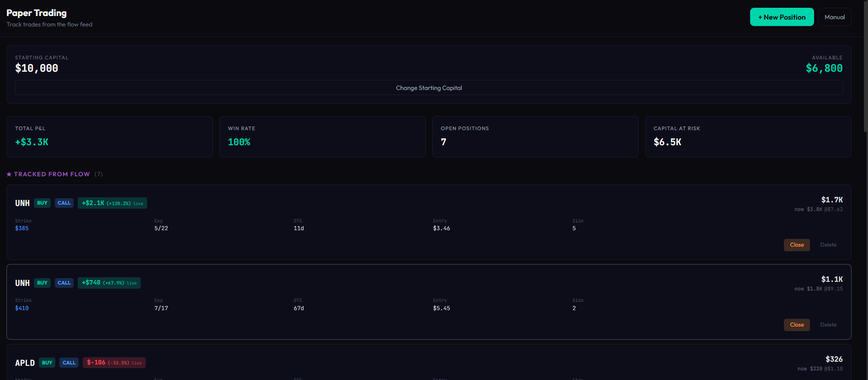
Task: Click the CALL tag on the UNH $410 position
Action: [x=64, y=283]
